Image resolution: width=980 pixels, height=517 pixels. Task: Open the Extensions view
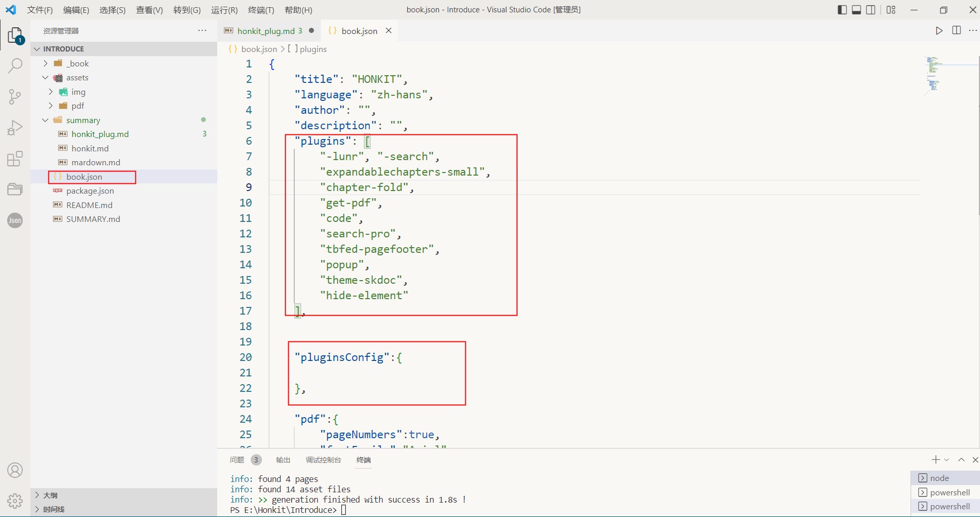[x=15, y=159]
